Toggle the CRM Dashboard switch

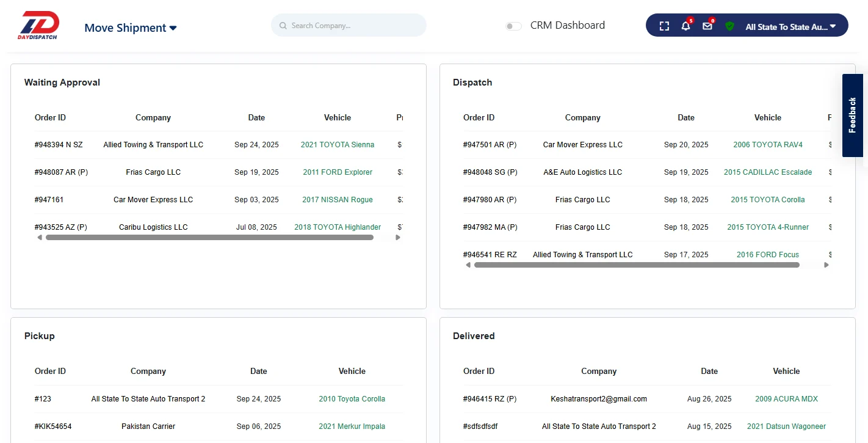(x=513, y=26)
